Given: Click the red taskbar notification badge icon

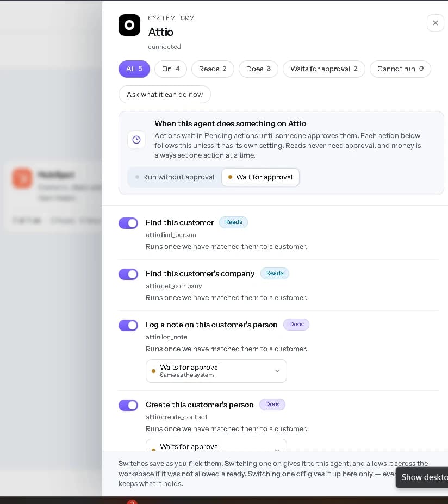Looking at the screenshot, I should point(132,502).
